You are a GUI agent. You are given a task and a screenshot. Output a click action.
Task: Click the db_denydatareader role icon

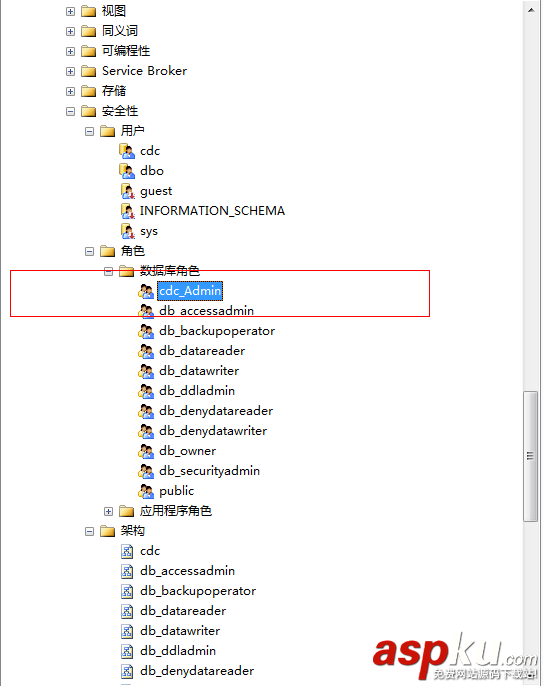click(x=146, y=411)
